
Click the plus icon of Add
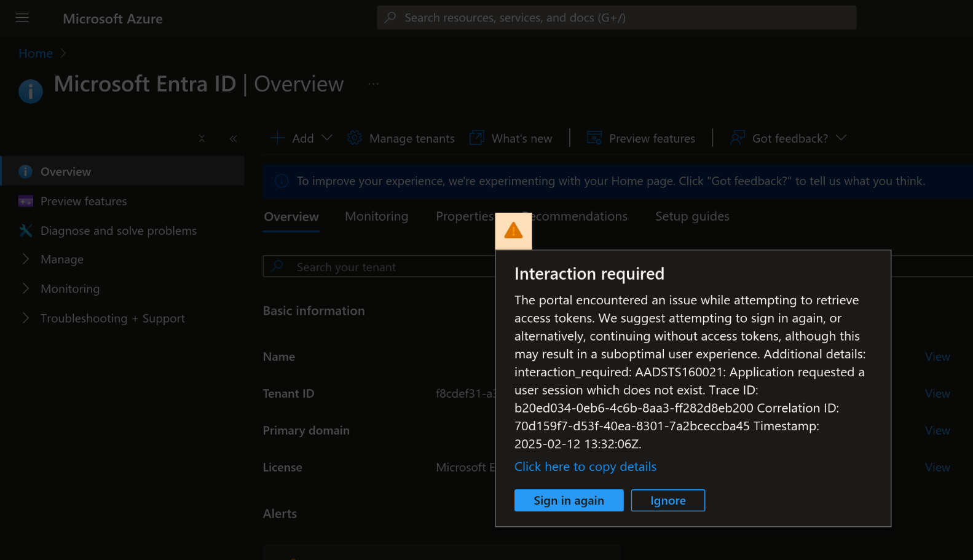pos(278,138)
